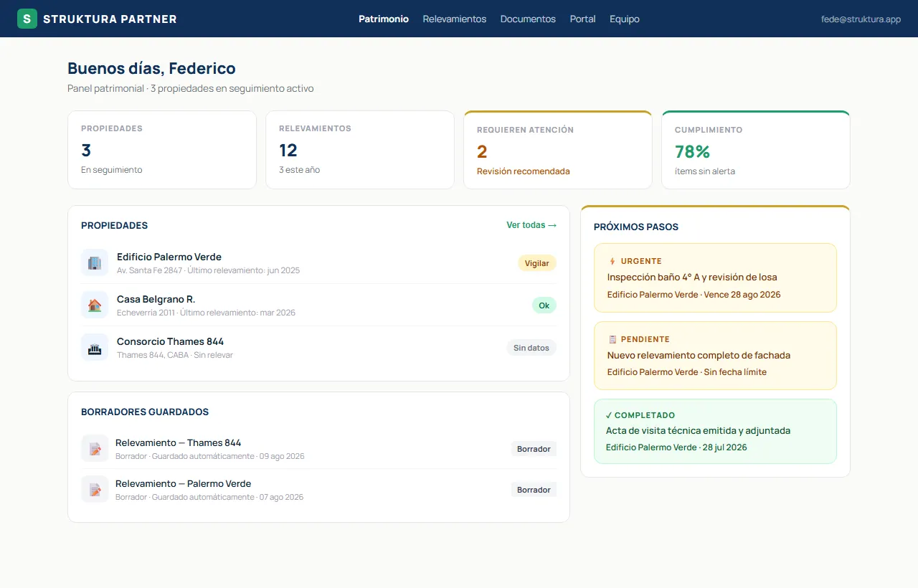This screenshot has height=588, width=918.
Task: Open the Relevamiento — Palermo Verde draft title
Action: click(184, 483)
